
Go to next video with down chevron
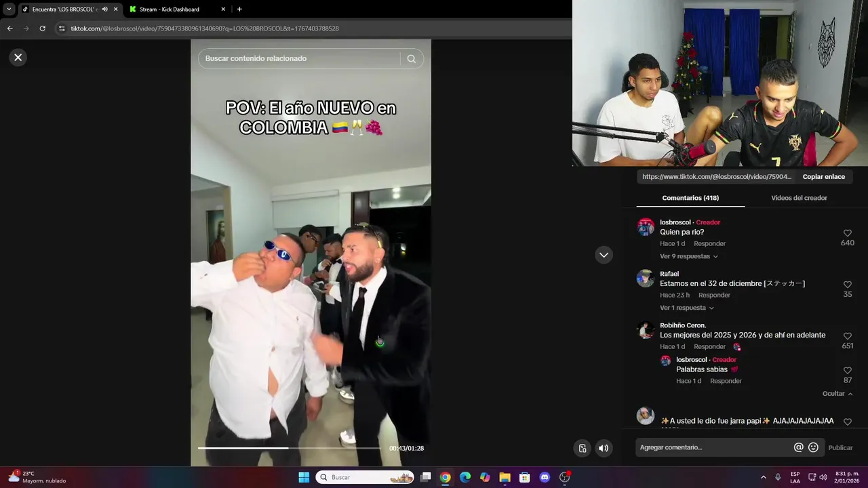pyautogui.click(x=604, y=255)
